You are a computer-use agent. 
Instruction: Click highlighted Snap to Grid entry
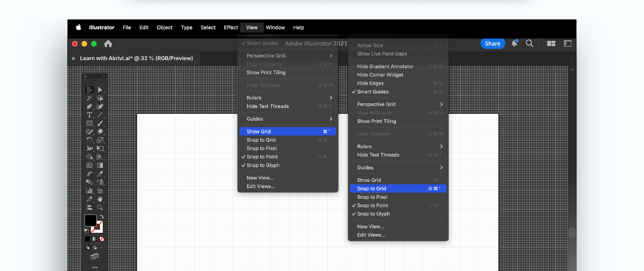tap(398, 189)
